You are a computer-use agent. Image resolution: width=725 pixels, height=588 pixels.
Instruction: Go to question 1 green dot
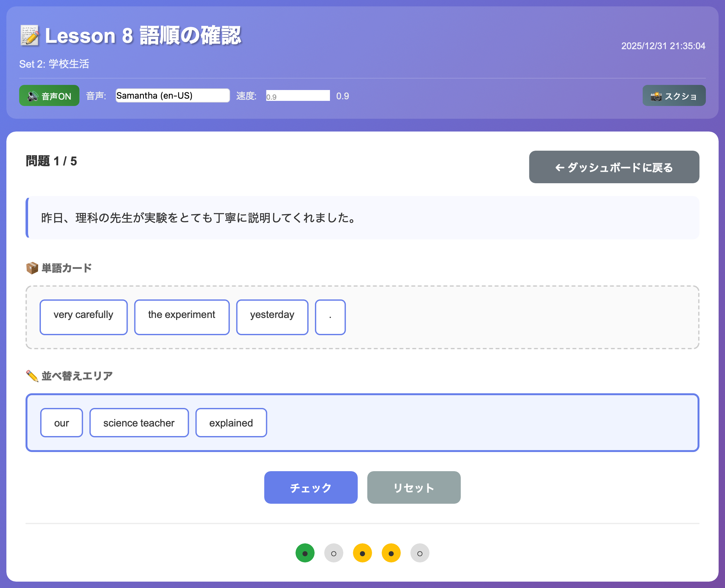(x=305, y=553)
